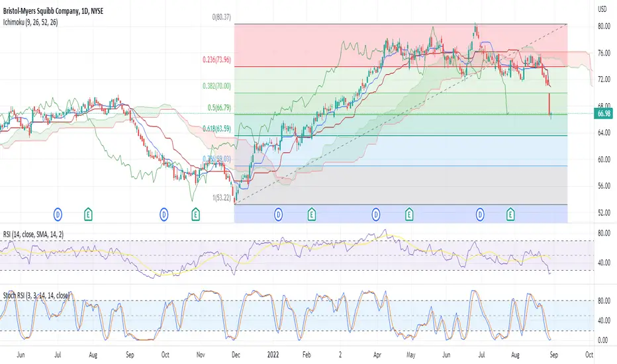
Task: Select the Stoch RSI (3, 3, 14, 14, close) legend
Action: pyautogui.click(x=36, y=295)
